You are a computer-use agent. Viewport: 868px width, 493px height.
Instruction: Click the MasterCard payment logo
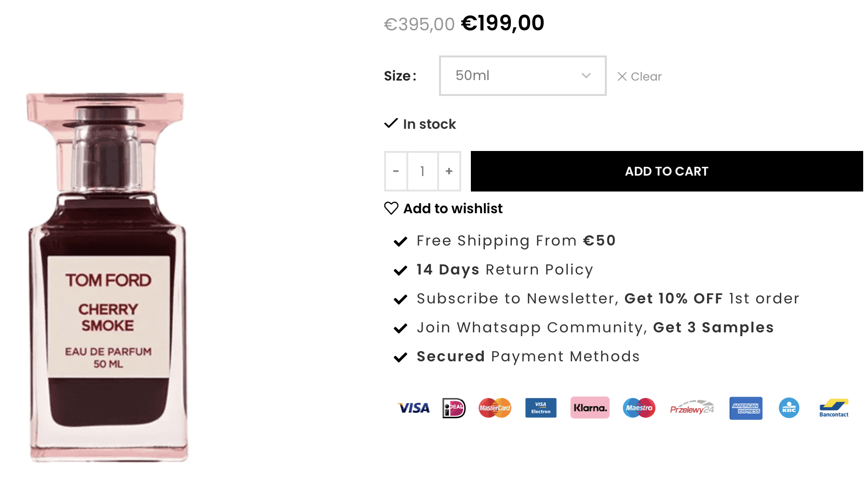494,408
